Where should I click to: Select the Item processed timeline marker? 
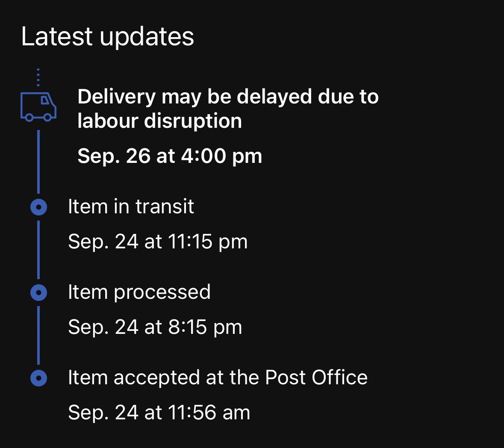[39, 293]
